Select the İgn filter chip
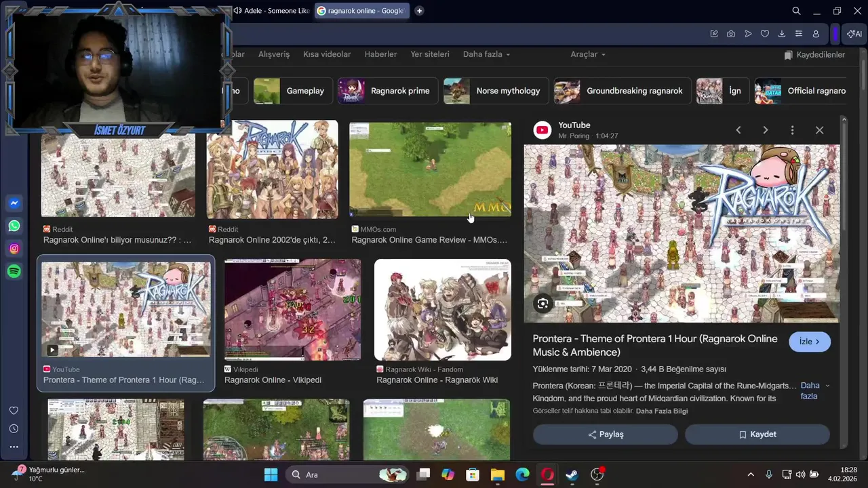Viewport: 868px width, 488px height. pos(723,91)
